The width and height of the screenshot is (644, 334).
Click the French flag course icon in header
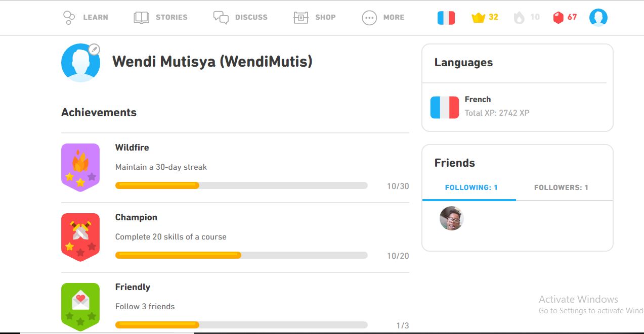pyautogui.click(x=446, y=18)
